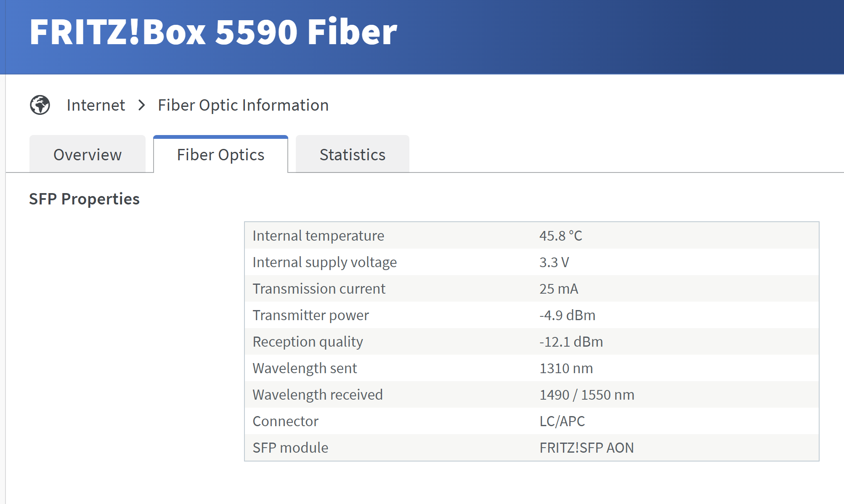The width and height of the screenshot is (844, 504).
Task: Click the breadcrumb chevron arrow
Action: 142,105
